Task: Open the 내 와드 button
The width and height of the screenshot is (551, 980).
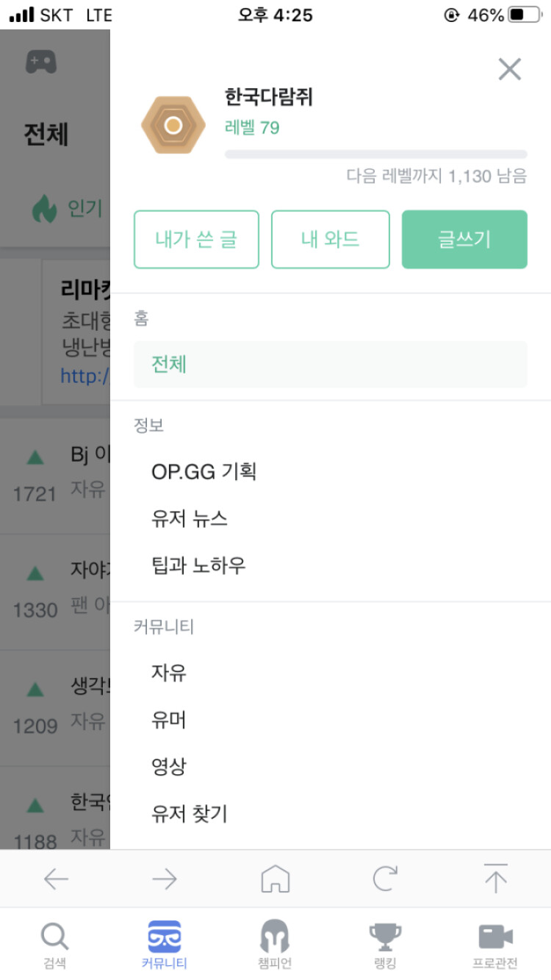Action: coord(331,239)
